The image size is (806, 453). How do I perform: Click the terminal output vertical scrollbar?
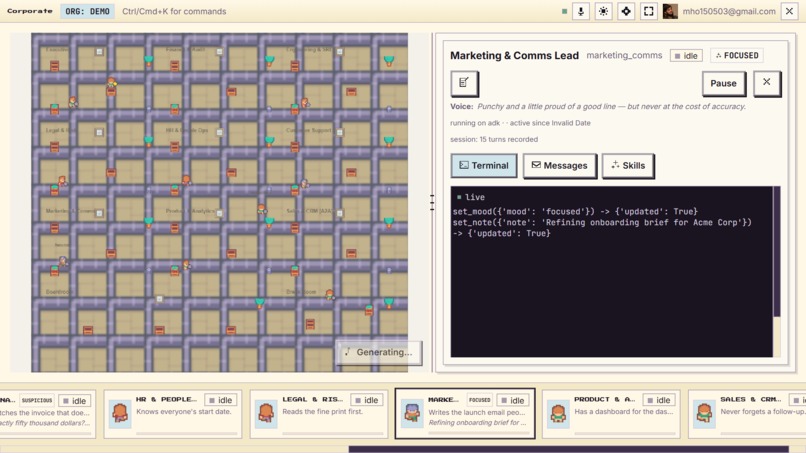[x=777, y=252]
